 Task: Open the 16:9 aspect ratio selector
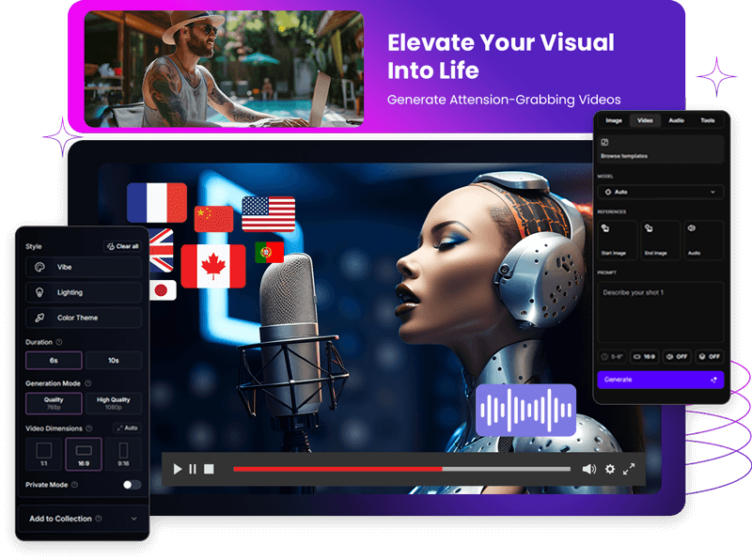[643, 357]
